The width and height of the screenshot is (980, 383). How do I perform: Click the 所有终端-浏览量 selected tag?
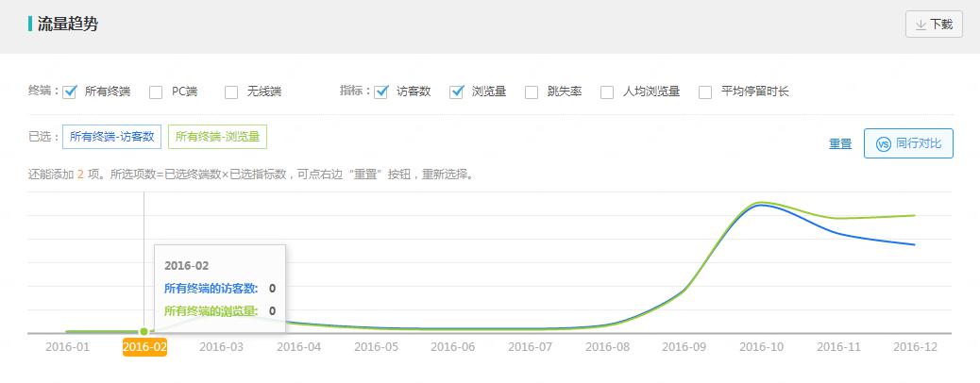[x=218, y=137]
